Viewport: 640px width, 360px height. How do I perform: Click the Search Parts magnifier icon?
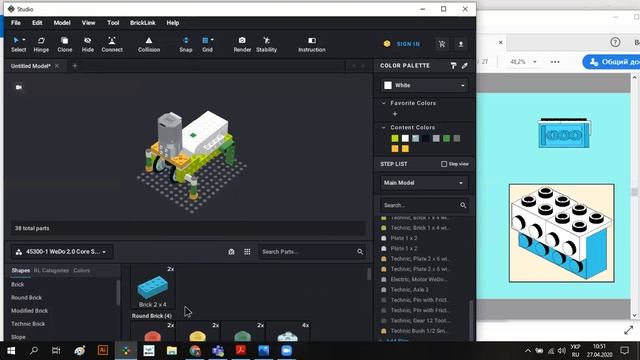click(360, 252)
